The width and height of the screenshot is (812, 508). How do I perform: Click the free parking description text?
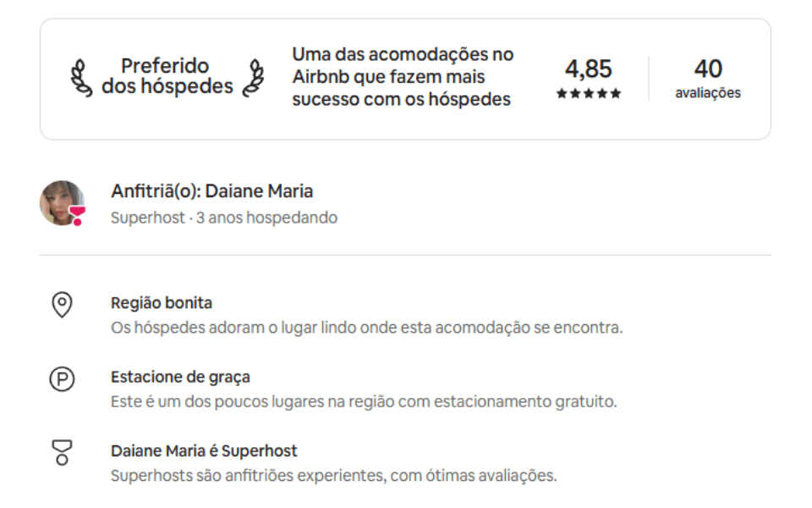pos(364,401)
